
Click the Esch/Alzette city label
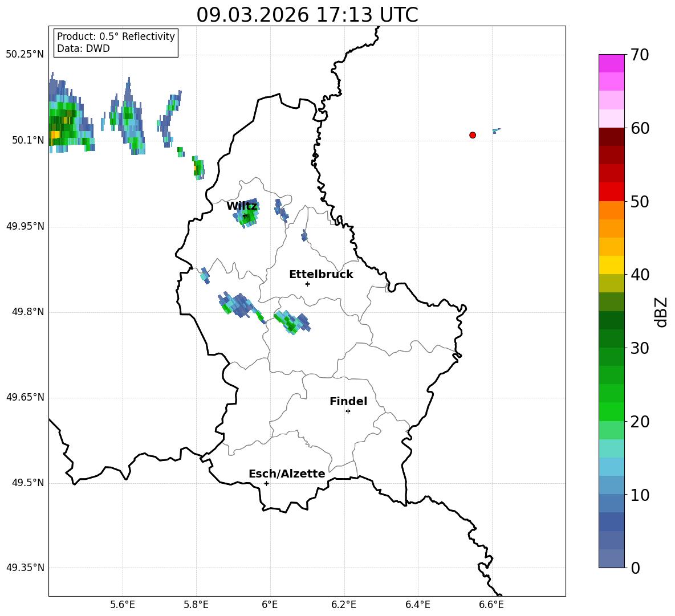(287, 474)
